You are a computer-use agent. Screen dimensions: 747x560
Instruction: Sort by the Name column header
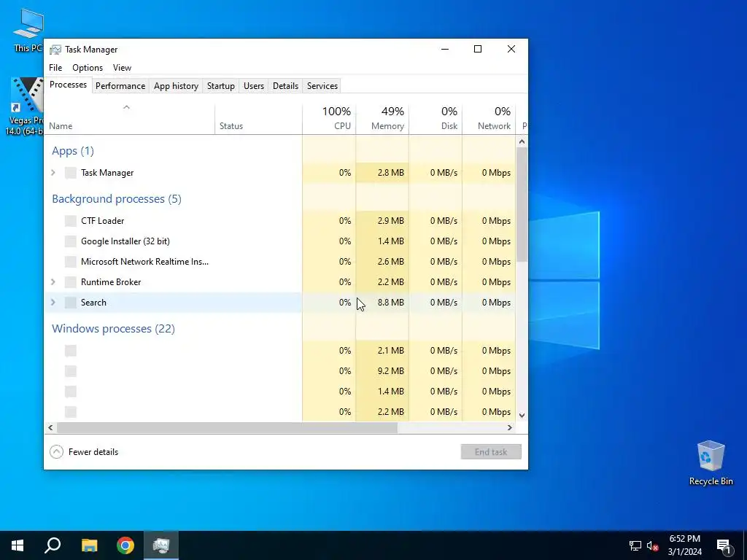[129, 119]
